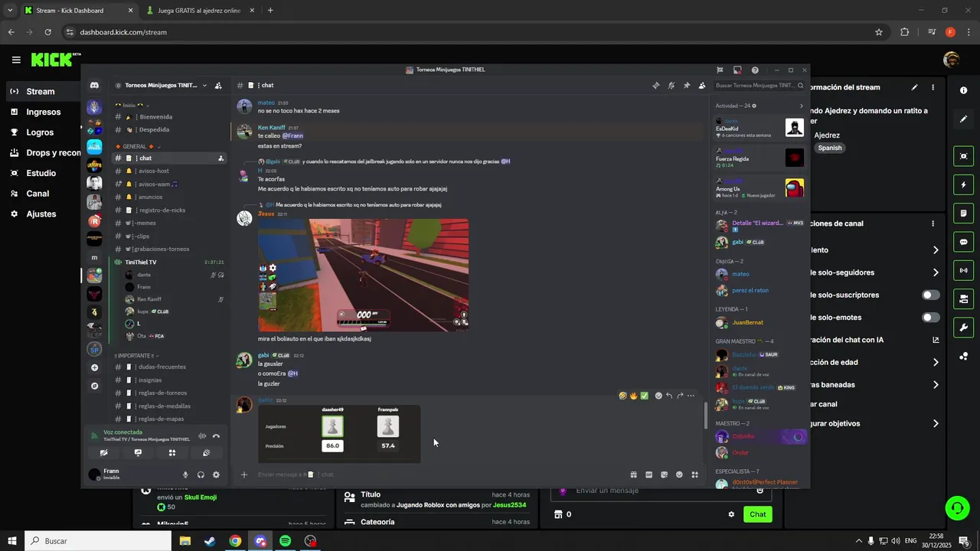Toggle deafen headphones in Discord user panel
The height and width of the screenshot is (551, 980).
click(201, 474)
